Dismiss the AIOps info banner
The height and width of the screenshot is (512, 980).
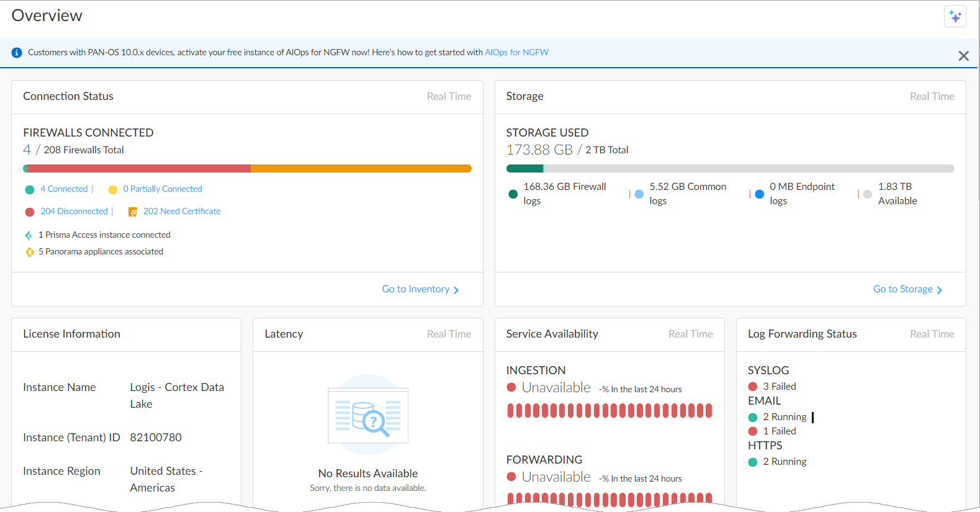(x=963, y=56)
